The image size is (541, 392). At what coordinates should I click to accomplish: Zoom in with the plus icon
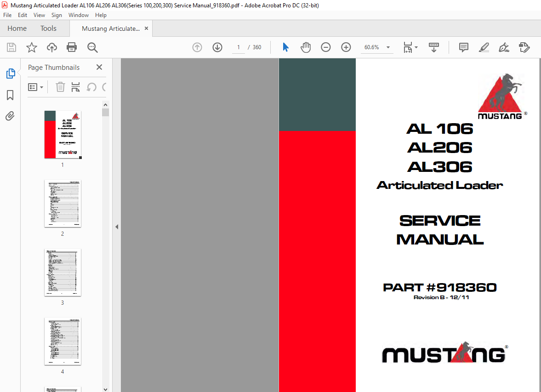click(346, 47)
